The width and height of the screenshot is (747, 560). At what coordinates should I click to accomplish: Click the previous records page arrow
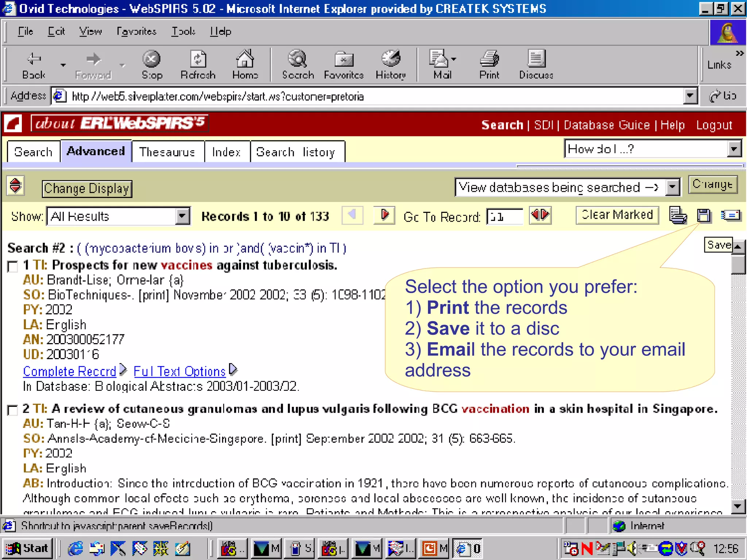tap(352, 215)
